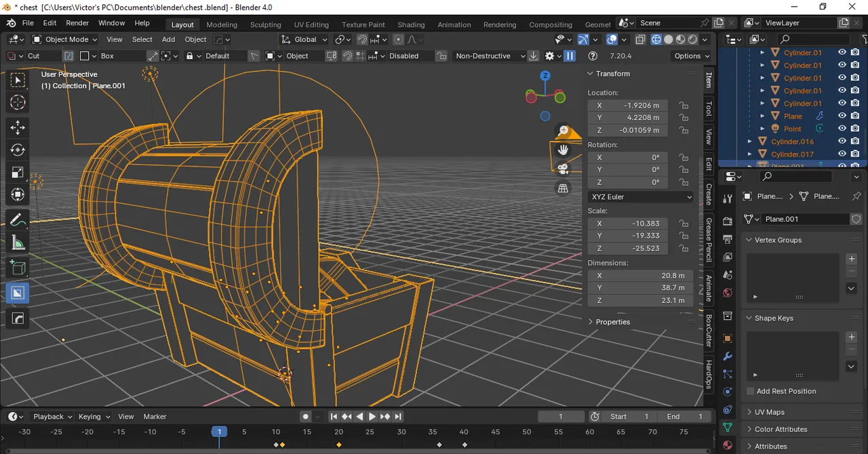868x454 pixels.
Task: Activate the Move tool
Action: coord(18,127)
